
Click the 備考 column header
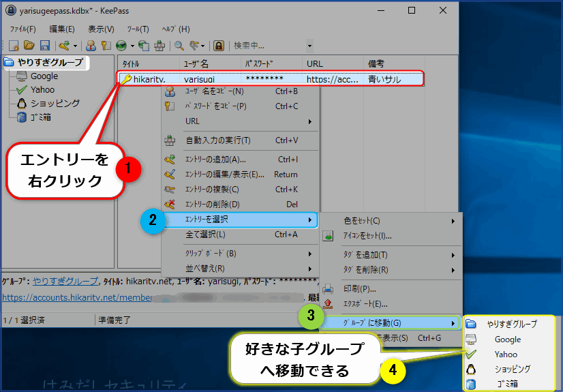pyautogui.click(x=394, y=64)
